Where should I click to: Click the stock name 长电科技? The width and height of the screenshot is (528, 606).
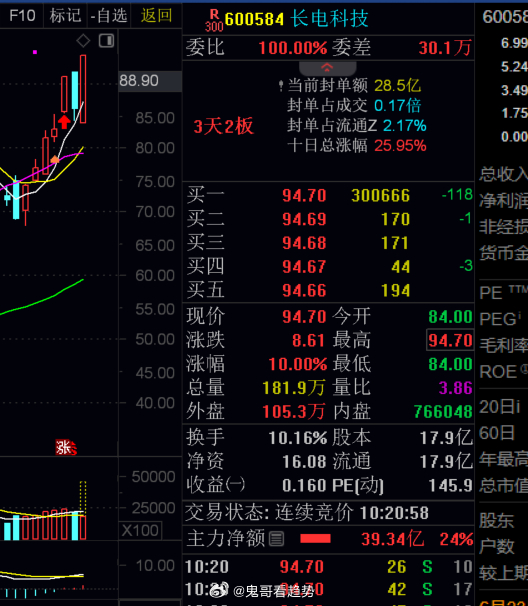[329, 19]
